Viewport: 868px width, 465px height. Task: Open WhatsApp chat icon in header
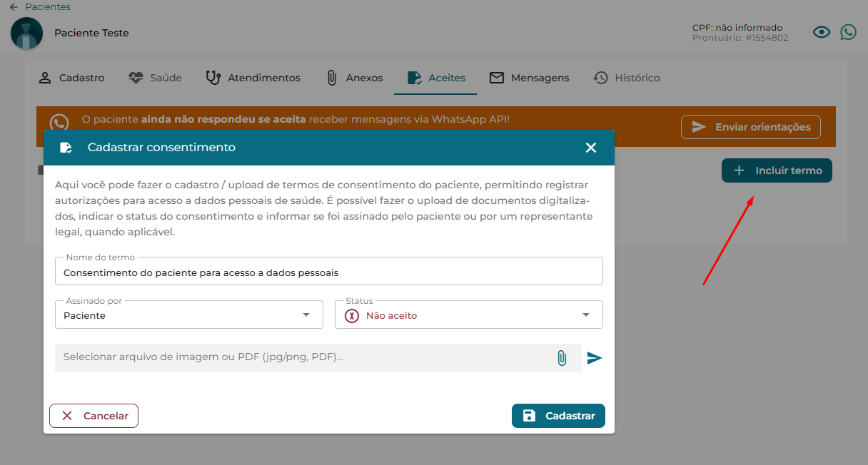(848, 32)
